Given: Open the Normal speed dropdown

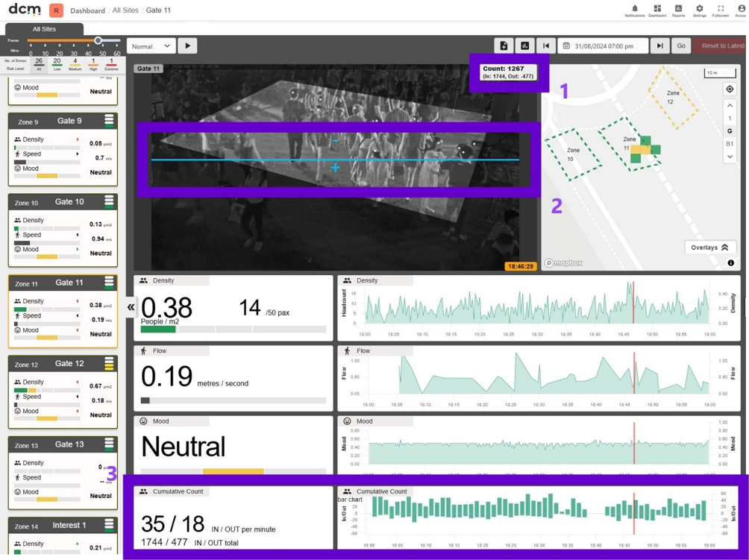Looking at the screenshot, I should 151,46.
